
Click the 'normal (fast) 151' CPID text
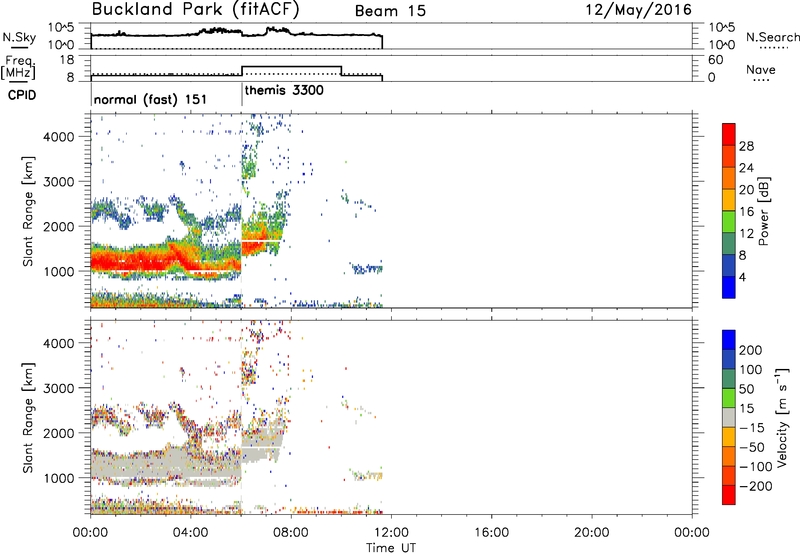click(150, 99)
